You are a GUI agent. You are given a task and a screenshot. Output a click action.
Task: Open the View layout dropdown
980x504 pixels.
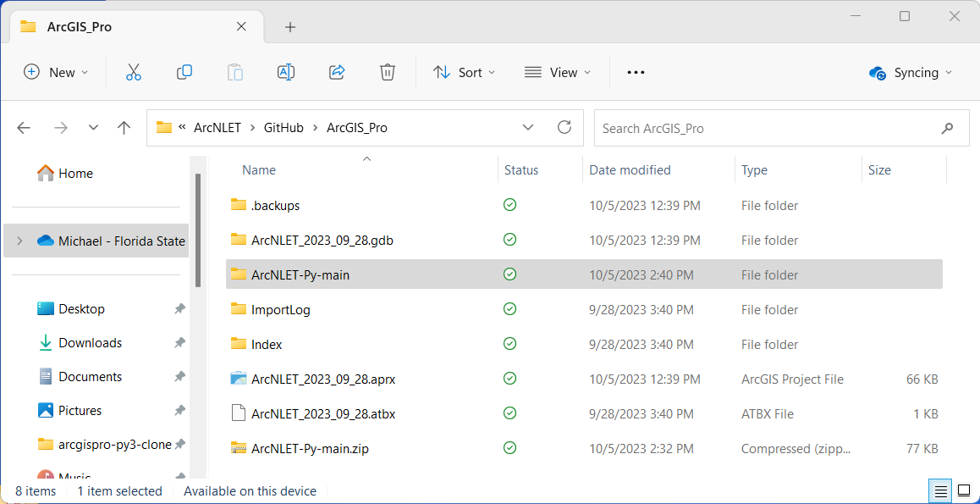pos(557,73)
